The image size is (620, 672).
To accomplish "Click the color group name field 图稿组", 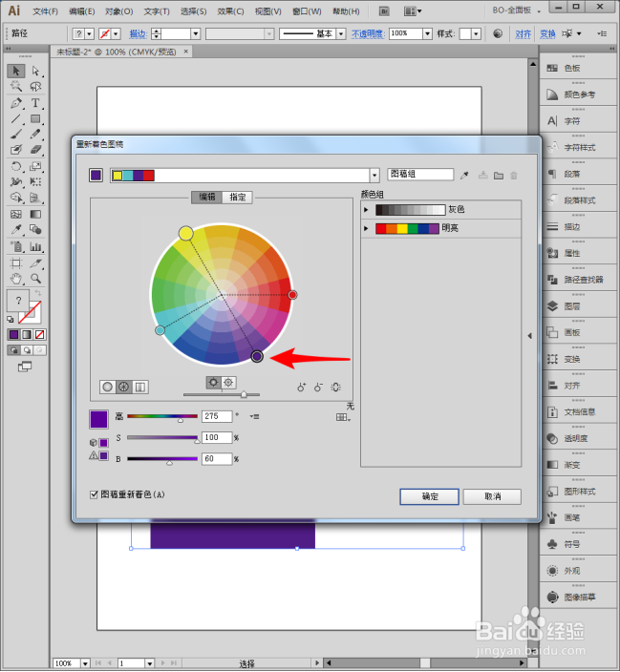I will click(420, 174).
